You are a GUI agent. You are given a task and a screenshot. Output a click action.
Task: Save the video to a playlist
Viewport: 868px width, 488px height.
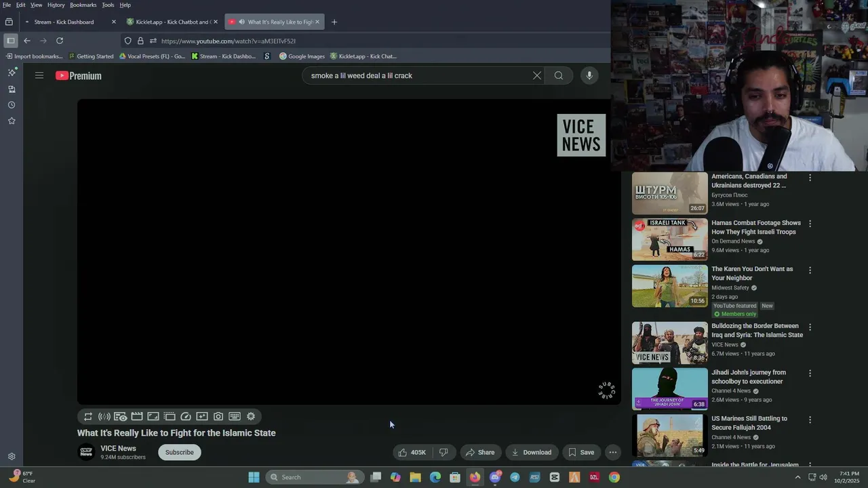pos(581,452)
